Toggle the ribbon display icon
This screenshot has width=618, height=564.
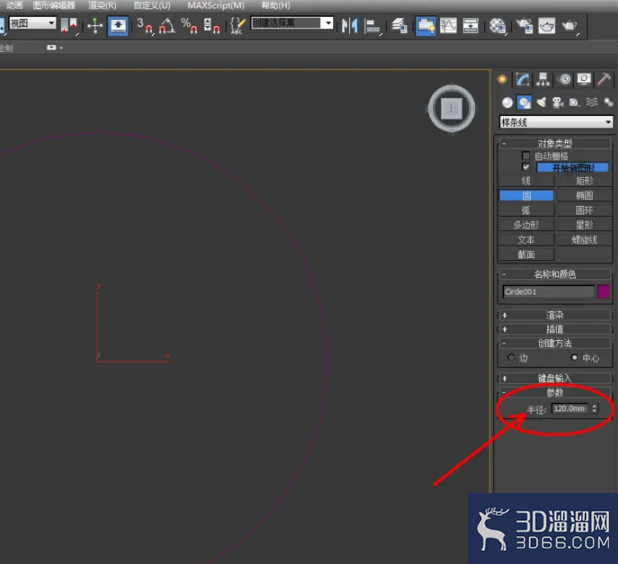click(426, 26)
